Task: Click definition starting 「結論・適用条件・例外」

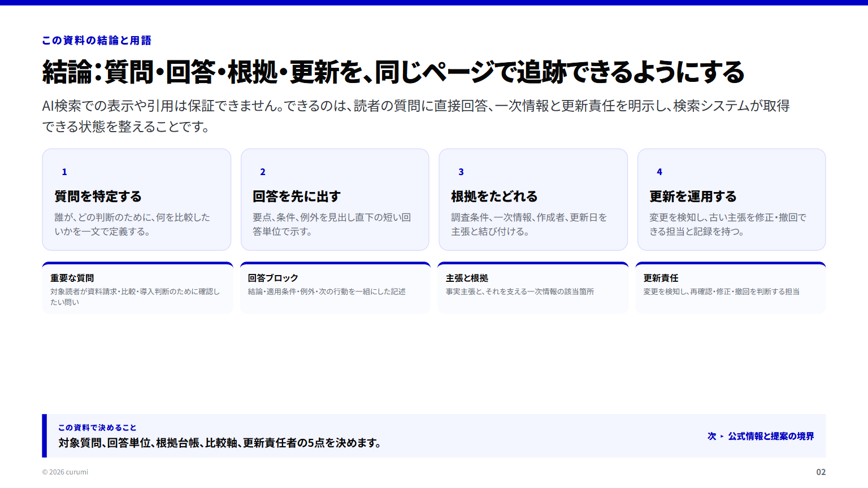Action: click(x=327, y=291)
